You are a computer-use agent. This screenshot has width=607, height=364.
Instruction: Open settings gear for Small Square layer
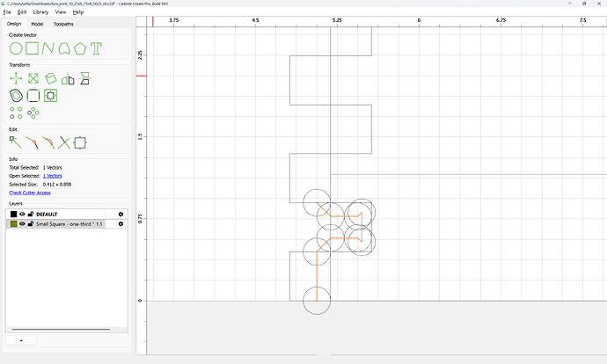pyautogui.click(x=121, y=224)
